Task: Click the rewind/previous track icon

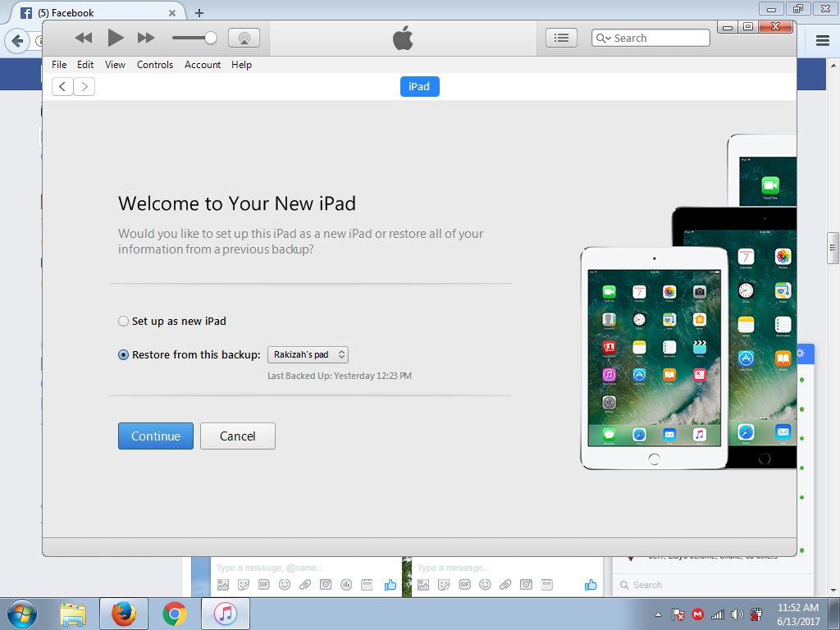Action: click(x=83, y=37)
